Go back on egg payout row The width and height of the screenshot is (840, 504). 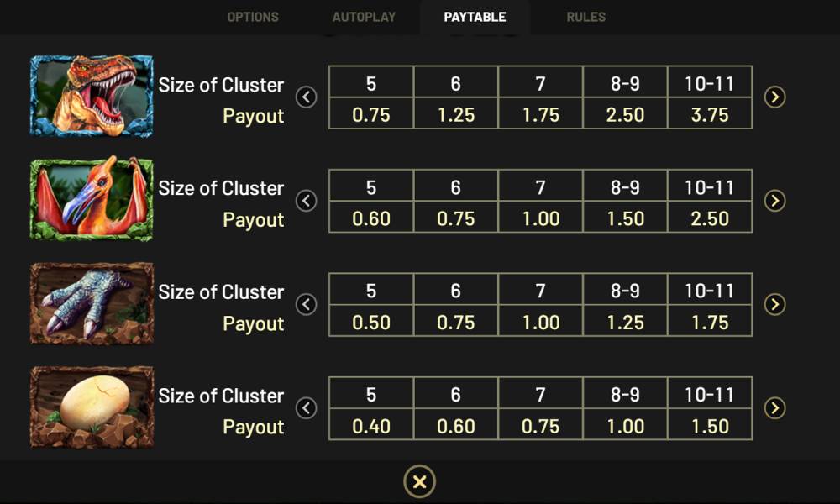click(x=306, y=408)
